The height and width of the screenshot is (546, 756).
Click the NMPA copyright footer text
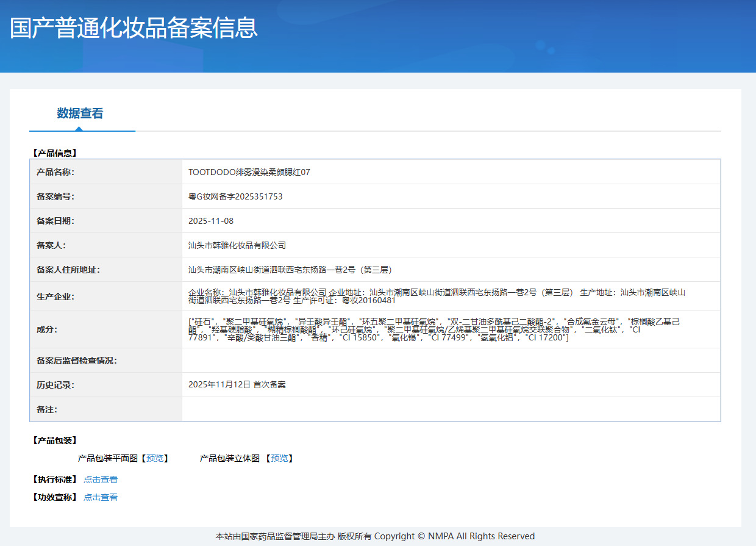point(375,536)
